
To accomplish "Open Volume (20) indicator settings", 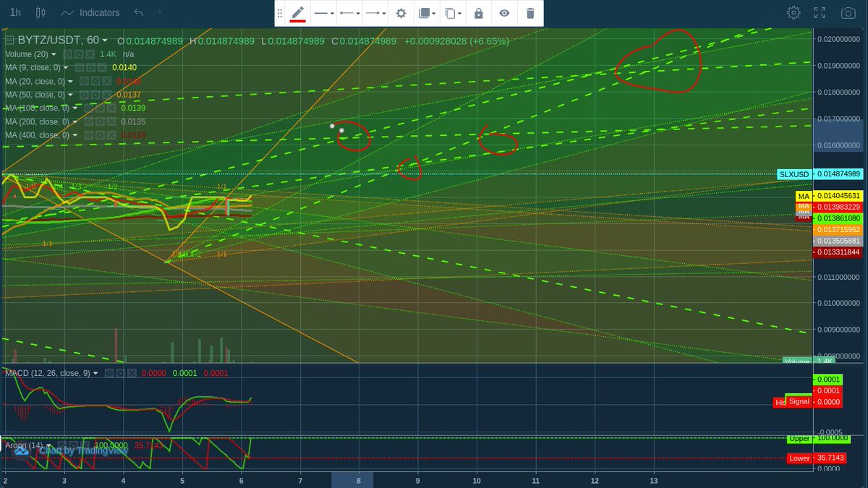I will pos(79,54).
